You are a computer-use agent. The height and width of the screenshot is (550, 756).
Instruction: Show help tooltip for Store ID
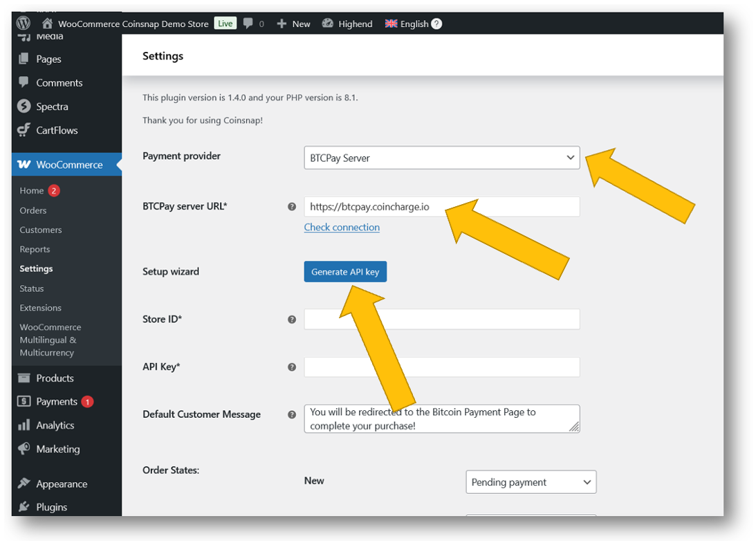coord(292,320)
